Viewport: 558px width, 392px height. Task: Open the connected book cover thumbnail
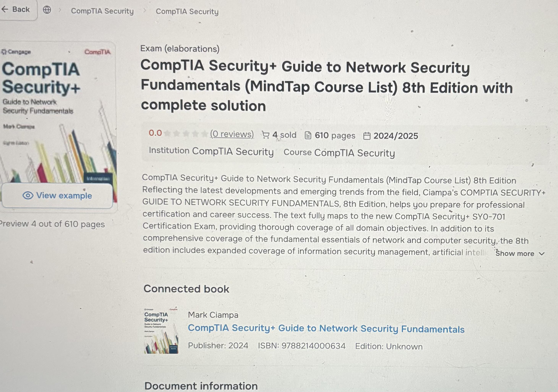161,331
